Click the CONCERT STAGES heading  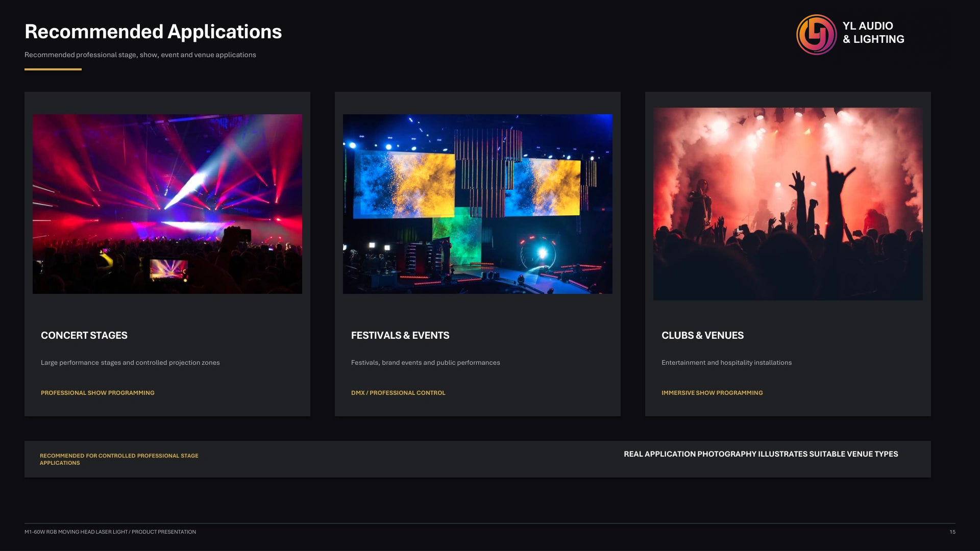click(84, 335)
